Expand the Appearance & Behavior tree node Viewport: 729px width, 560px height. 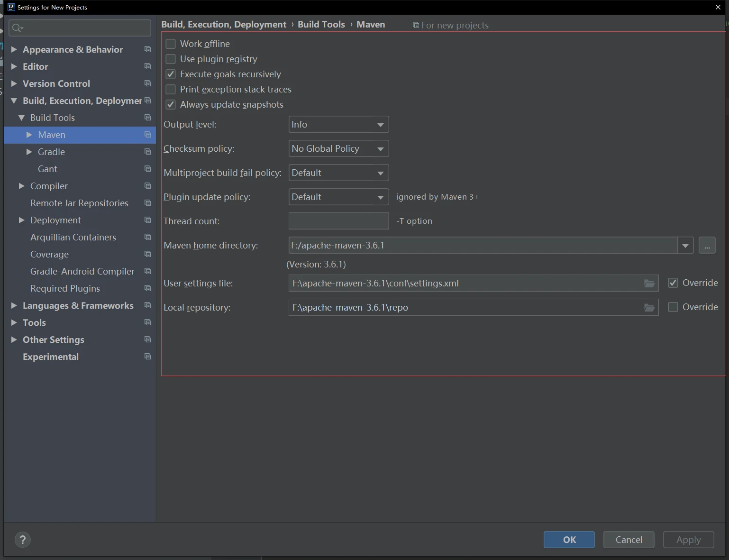tap(14, 49)
